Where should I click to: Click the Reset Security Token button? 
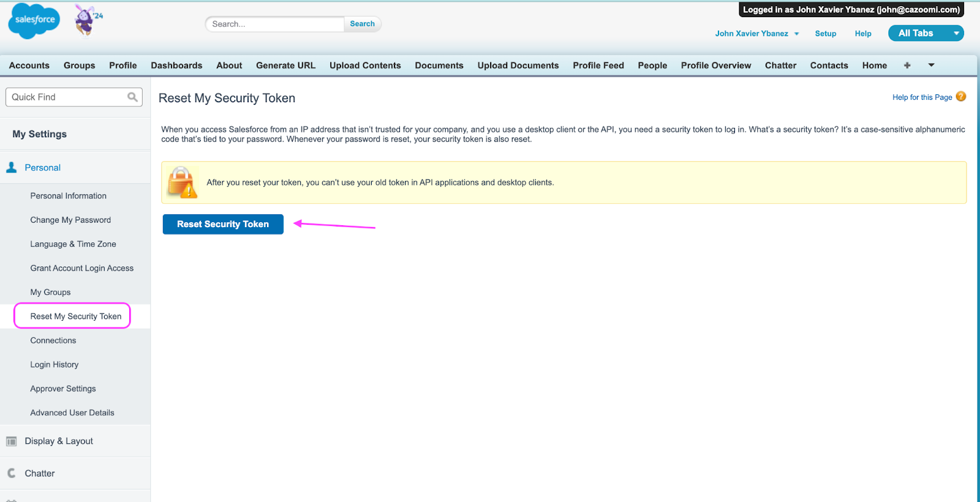(223, 224)
